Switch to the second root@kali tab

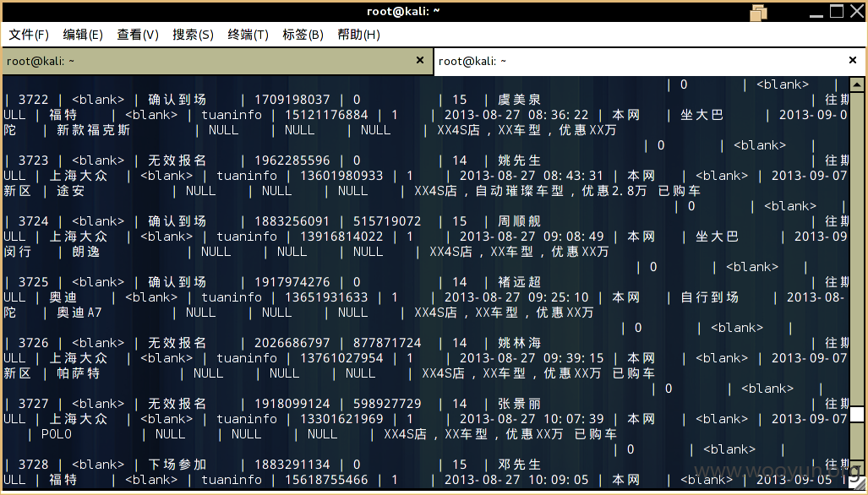click(x=649, y=61)
